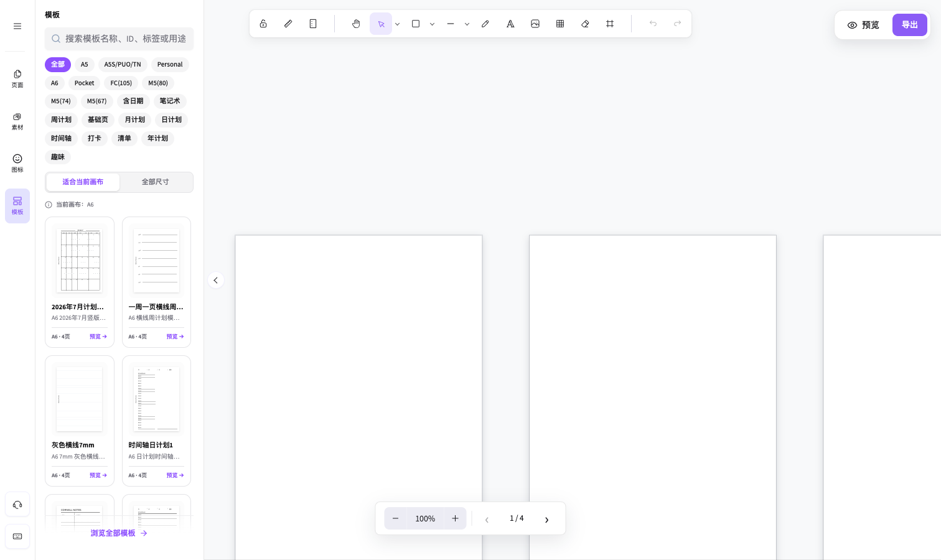Select the Personal filter tag

click(x=170, y=64)
